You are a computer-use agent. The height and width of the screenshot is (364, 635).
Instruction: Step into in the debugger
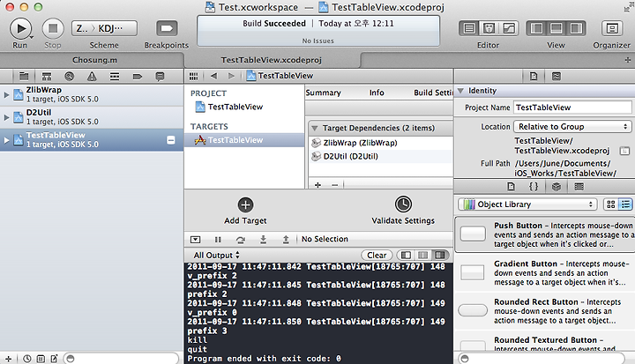263,240
